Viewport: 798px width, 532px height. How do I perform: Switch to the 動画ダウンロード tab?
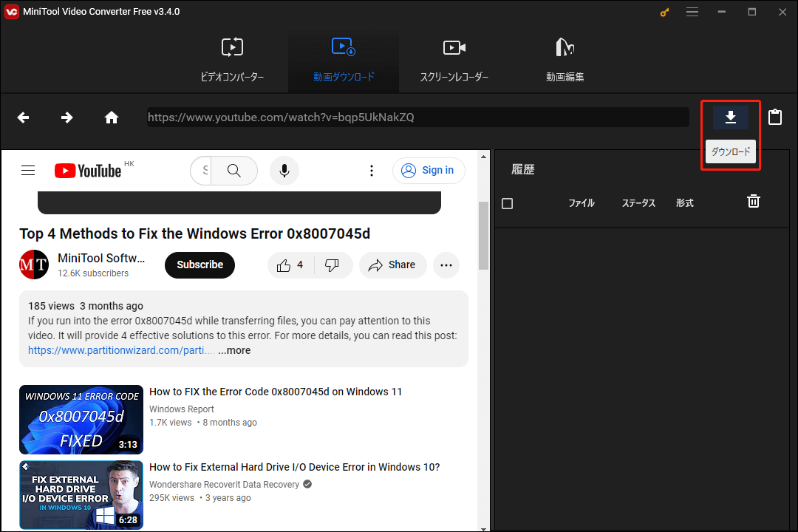[344, 60]
